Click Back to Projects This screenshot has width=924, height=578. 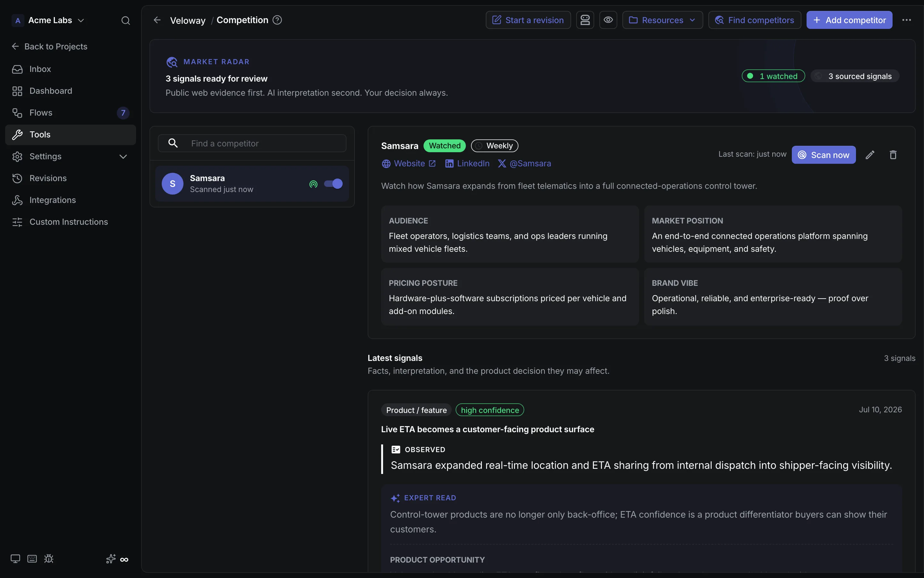[x=49, y=47]
